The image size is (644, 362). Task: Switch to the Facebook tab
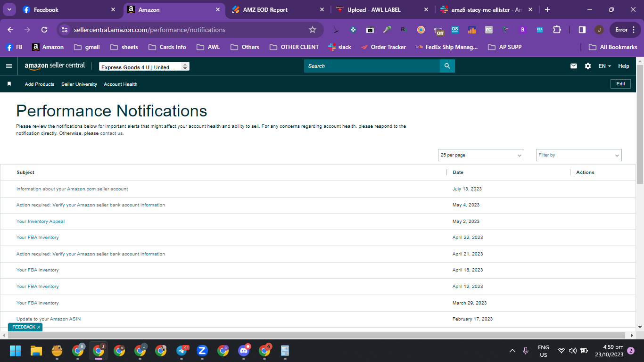pos(69,10)
